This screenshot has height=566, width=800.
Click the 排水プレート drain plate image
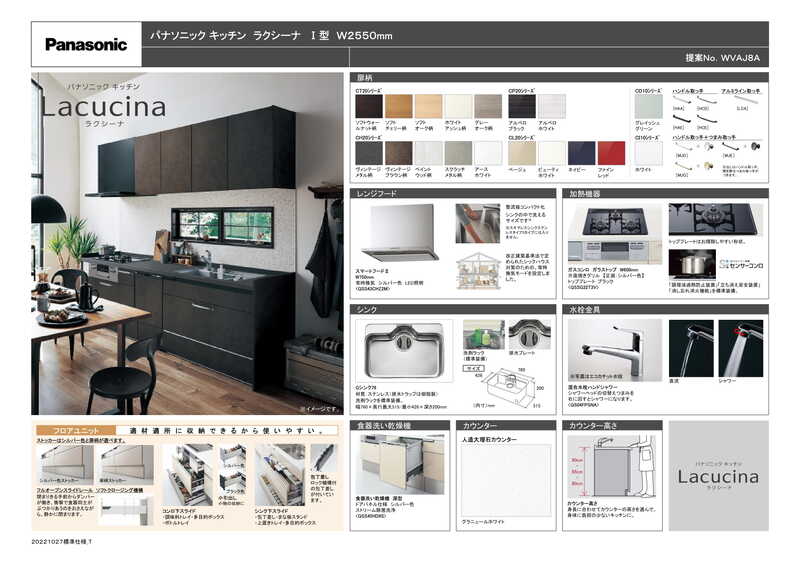click(529, 334)
